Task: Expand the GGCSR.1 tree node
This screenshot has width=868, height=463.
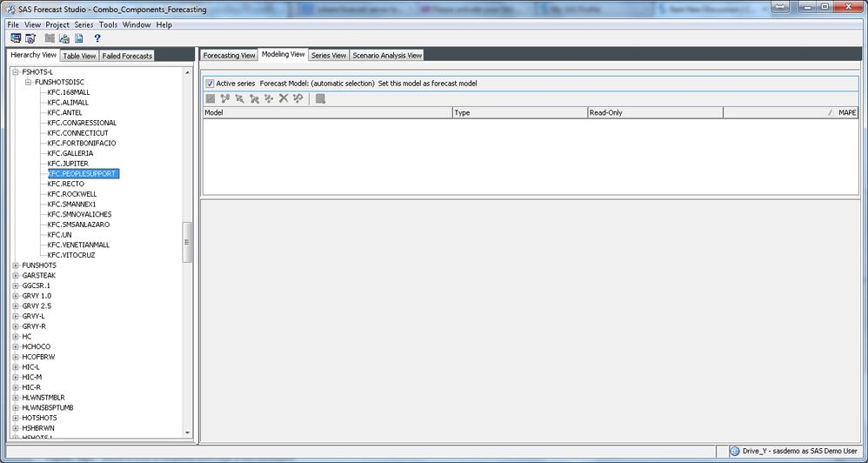Action: coord(16,285)
